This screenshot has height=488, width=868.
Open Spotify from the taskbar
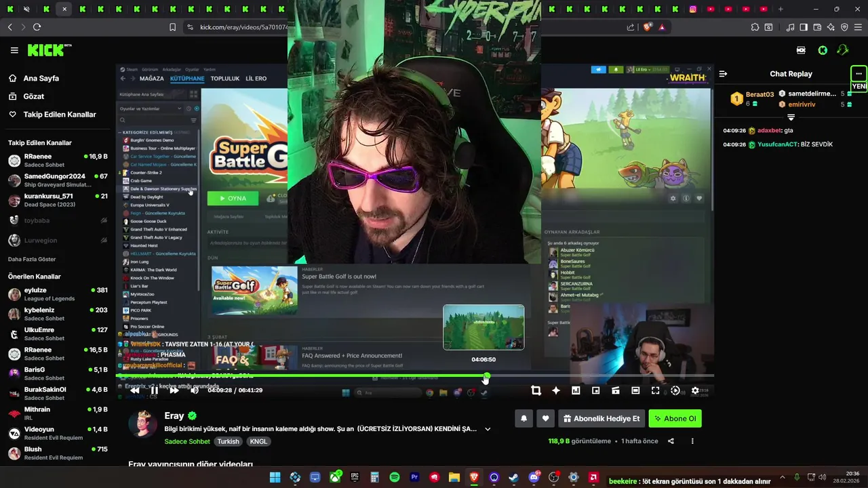coord(395,478)
